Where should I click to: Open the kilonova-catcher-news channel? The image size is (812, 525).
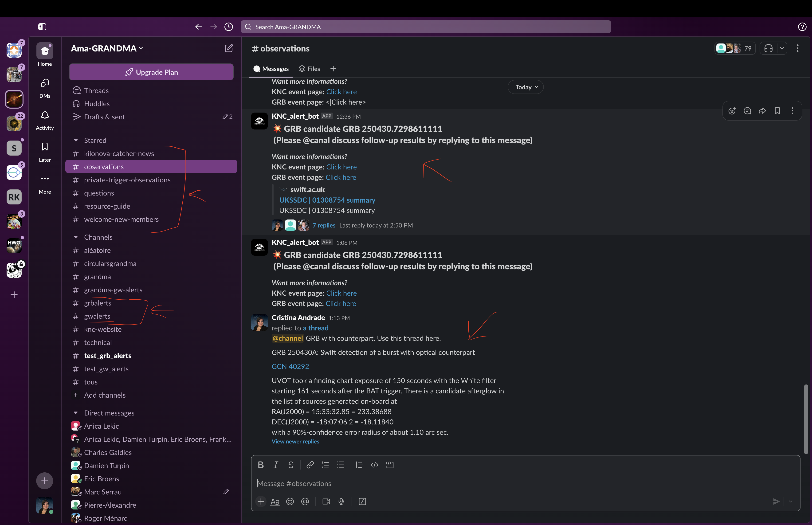click(151, 154)
